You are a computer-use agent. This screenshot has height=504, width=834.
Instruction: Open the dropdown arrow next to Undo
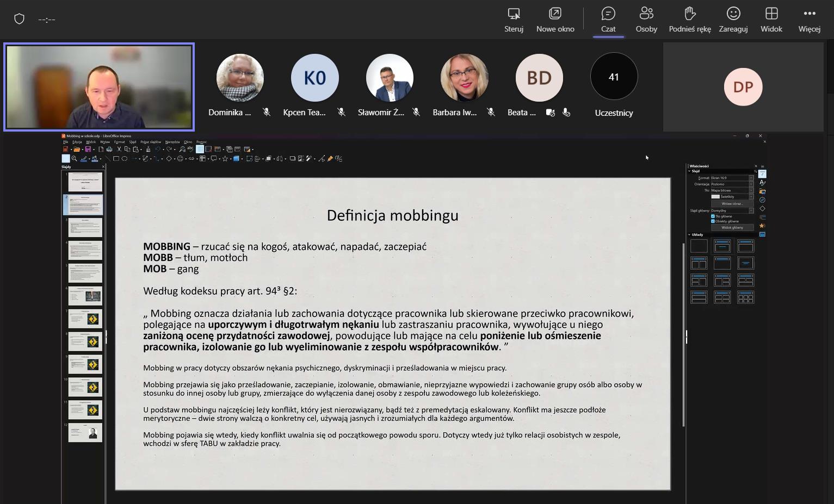click(163, 150)
